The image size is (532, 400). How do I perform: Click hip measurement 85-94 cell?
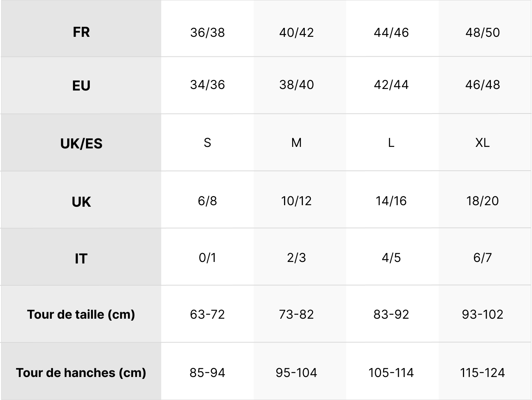207,373
